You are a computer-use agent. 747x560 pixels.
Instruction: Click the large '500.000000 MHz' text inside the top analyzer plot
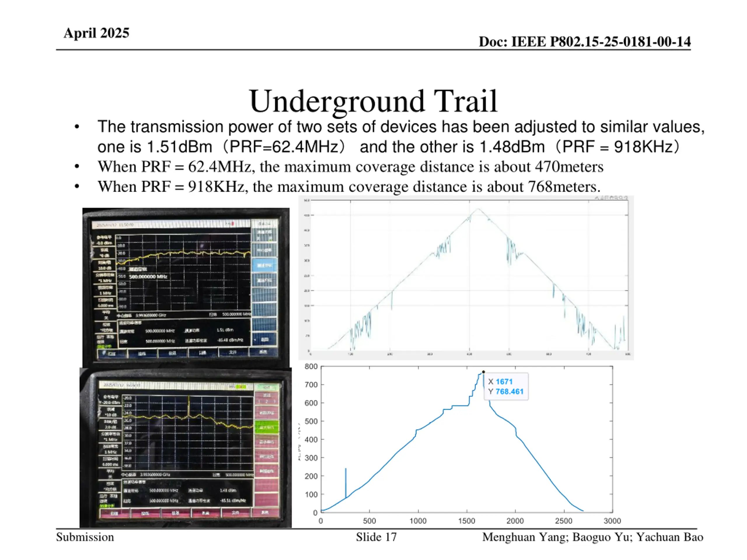148,276
